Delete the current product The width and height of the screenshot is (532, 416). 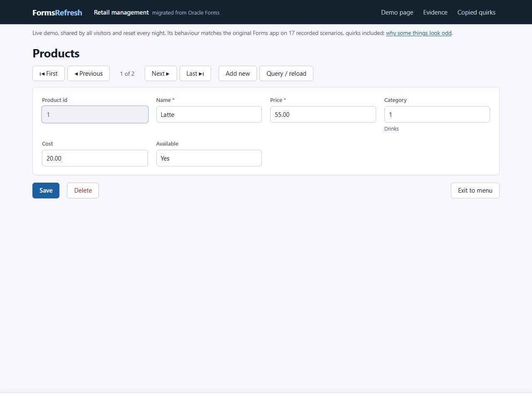(x=83, y=191)
